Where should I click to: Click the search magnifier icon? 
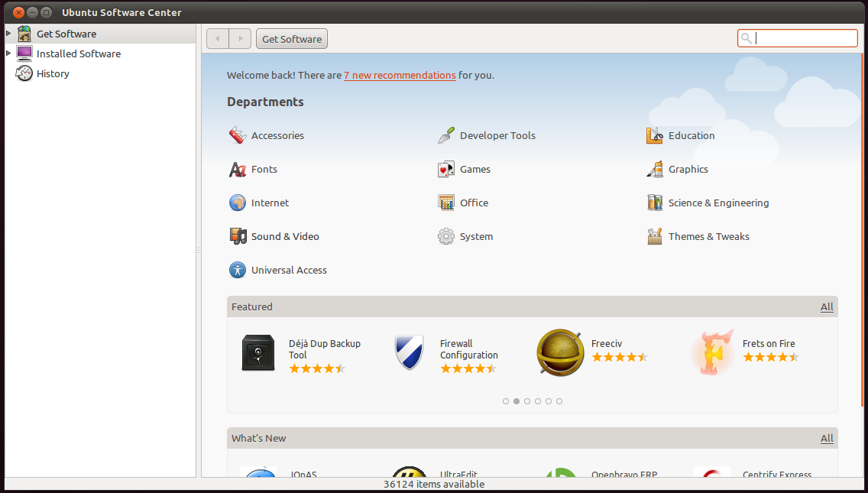click(x=747, y=38)
